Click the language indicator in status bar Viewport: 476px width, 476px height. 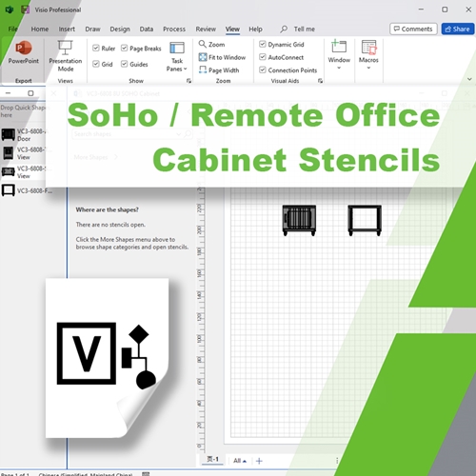(x=86, y=474)
